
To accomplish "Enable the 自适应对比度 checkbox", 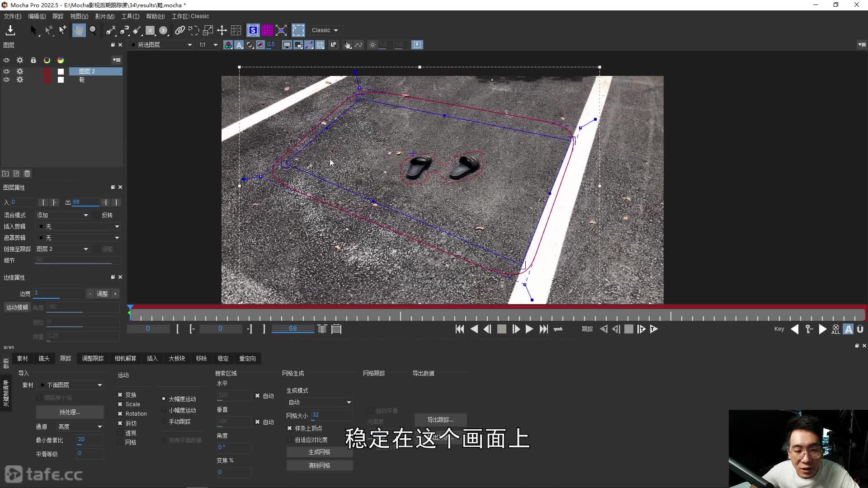I will click(x=290, y=439).
